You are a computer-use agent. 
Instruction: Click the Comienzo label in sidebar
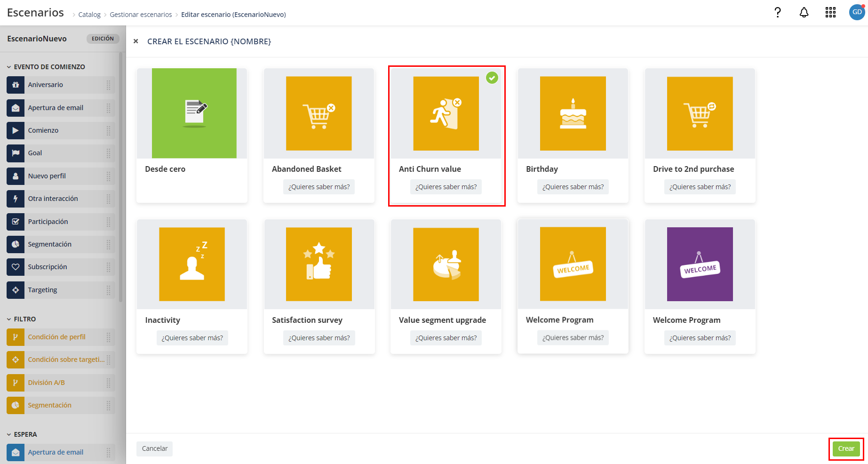point(43,130)
